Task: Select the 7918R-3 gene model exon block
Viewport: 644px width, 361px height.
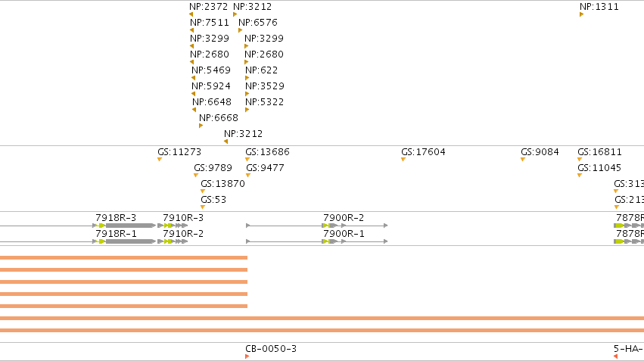Action: [x=130, y=226]
